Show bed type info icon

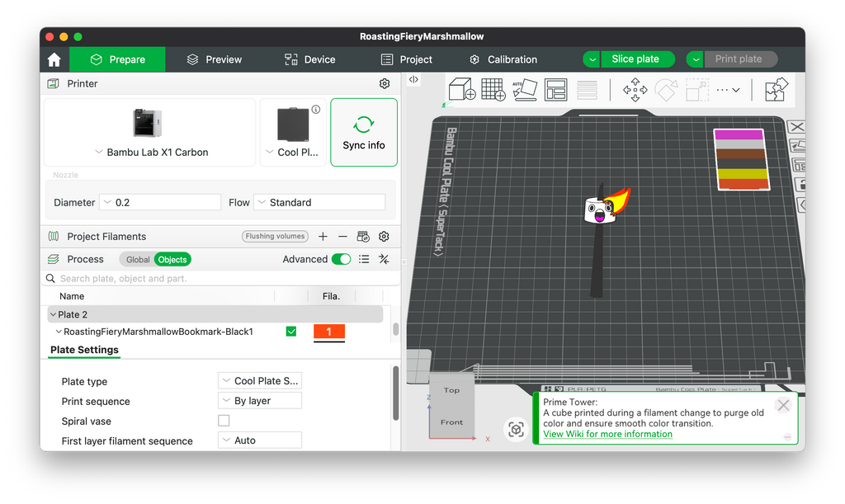pos(316,110)
